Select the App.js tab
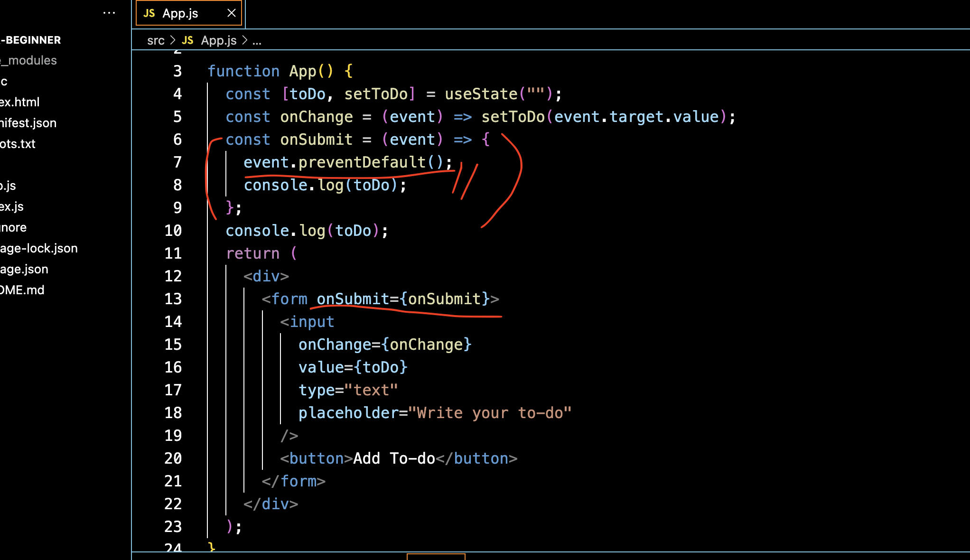The width and height of the screenshot is (970, 560). 180,13
